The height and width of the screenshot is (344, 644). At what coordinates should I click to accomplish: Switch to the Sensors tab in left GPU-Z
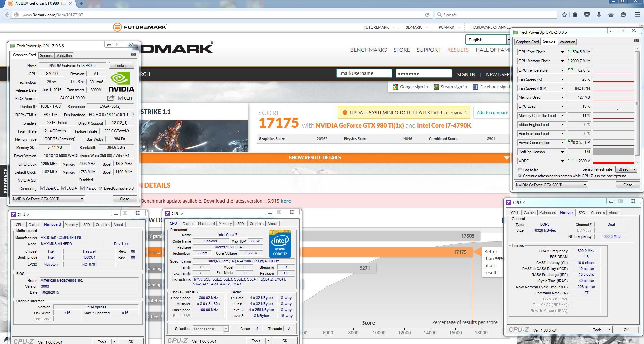click(x=46, y=56)
